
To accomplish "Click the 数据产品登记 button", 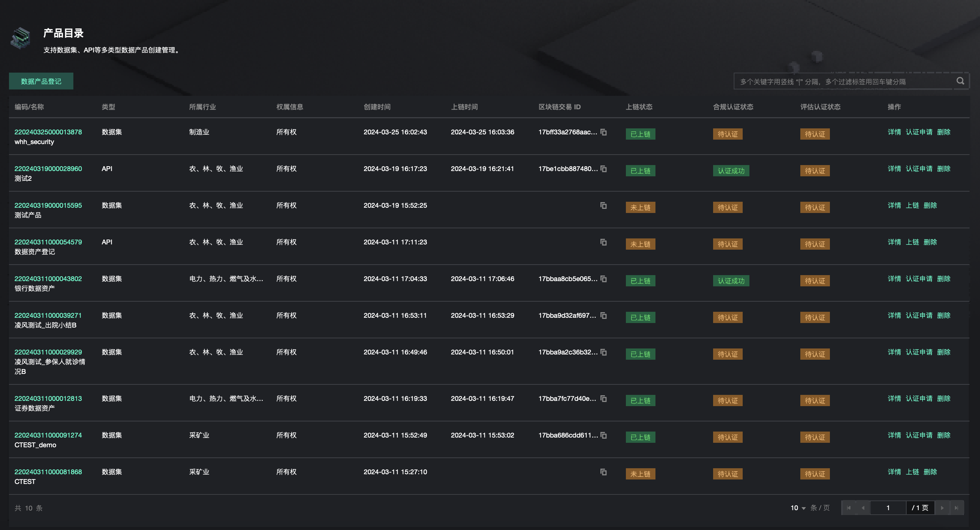I will click(41, 81).
